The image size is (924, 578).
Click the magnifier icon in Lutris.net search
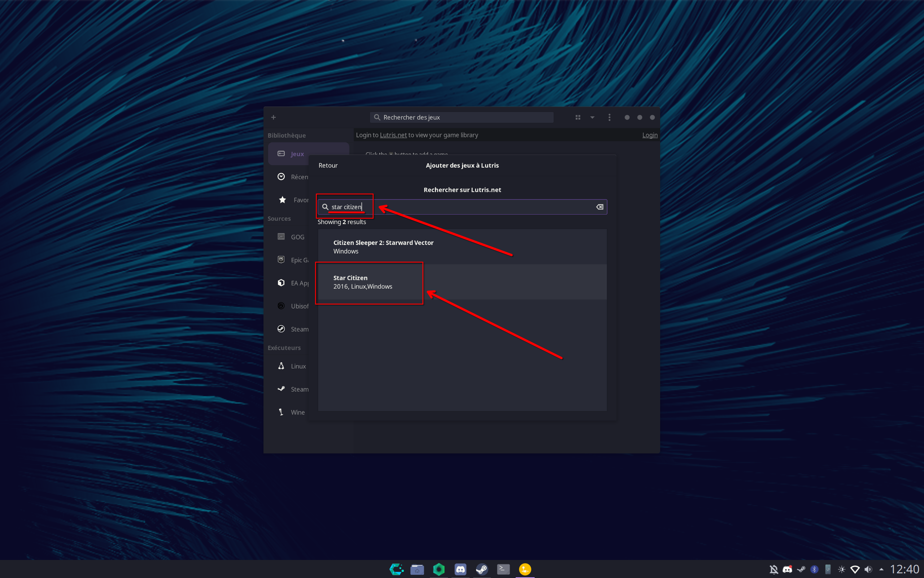325,207
